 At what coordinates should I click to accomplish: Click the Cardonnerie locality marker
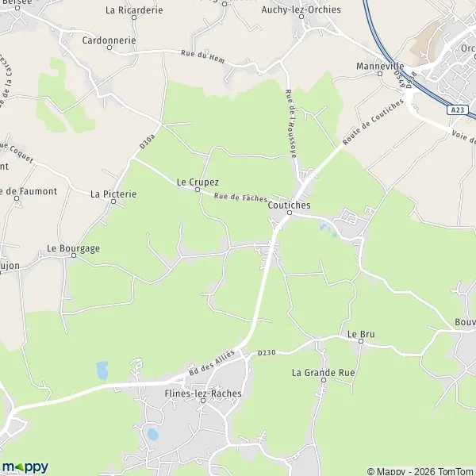pyautogui.click(x=109, y=48)
